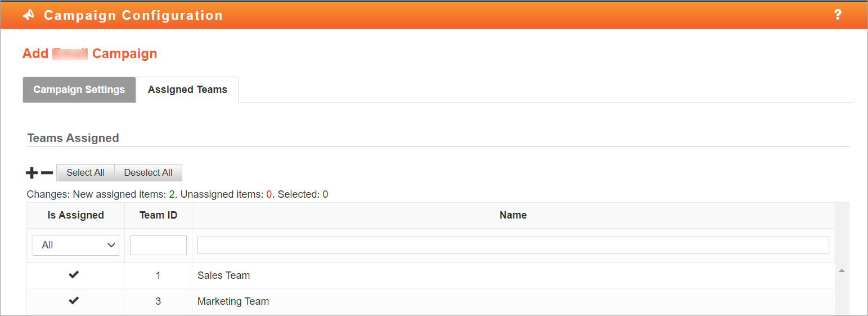
Task: Click the Name column header
Action: pyautogui.click(x=513, y=215)
